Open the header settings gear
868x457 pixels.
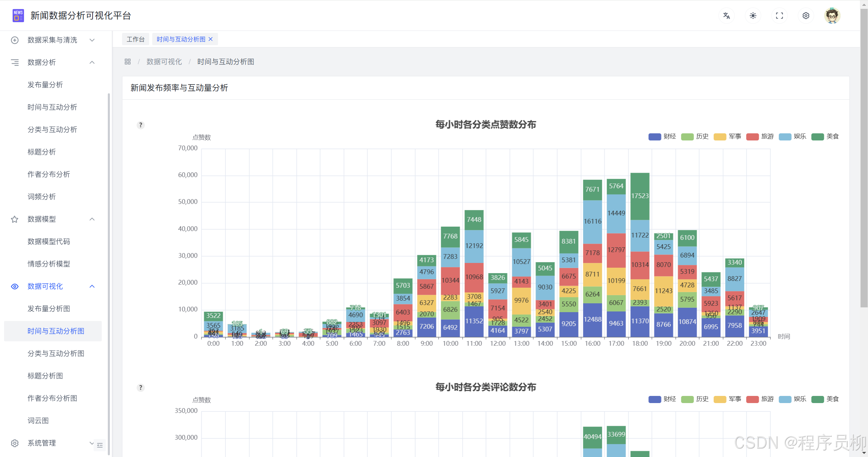pyautogui.click(x=806, y=16)
